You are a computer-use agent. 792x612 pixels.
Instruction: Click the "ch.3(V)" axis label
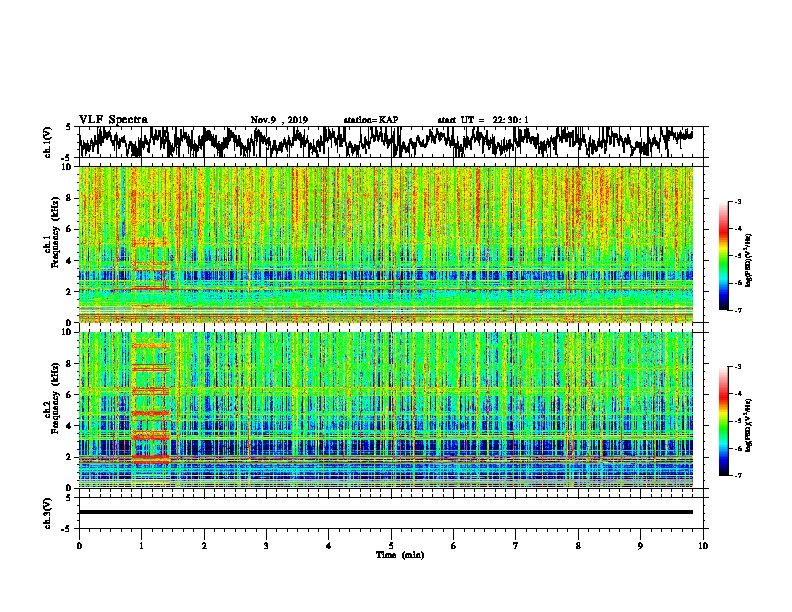pos(47,513)
